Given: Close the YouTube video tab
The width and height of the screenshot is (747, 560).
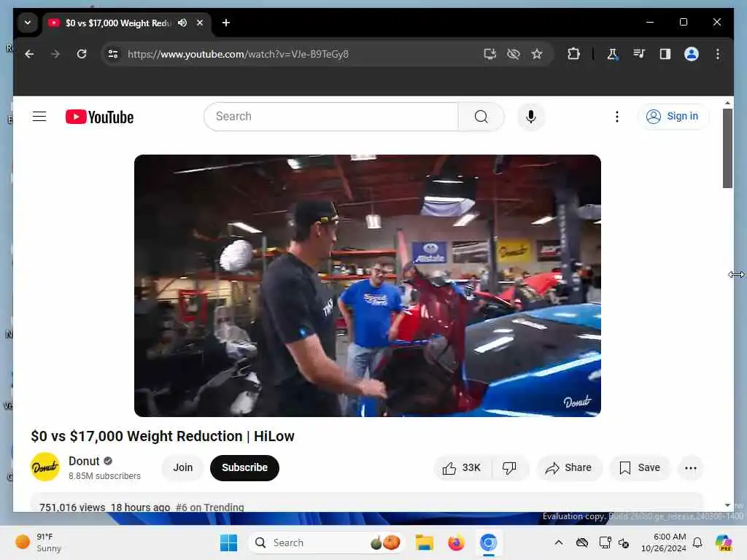Looking at the screenshot, I should [200, 23].
